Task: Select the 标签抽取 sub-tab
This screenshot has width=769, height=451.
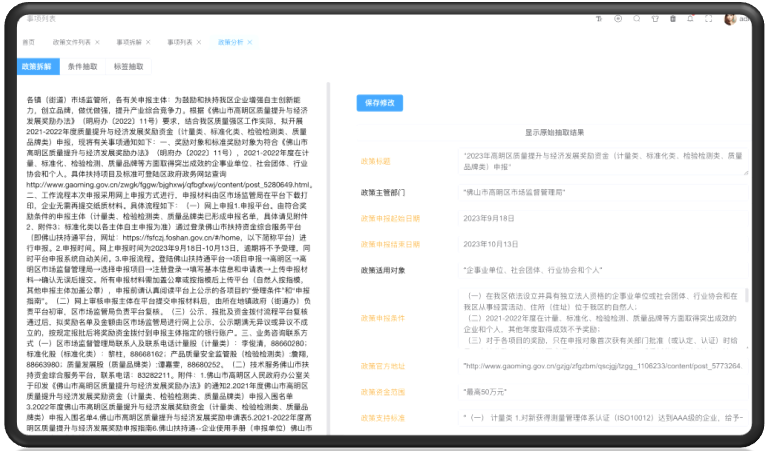Action: click(128, 67)
